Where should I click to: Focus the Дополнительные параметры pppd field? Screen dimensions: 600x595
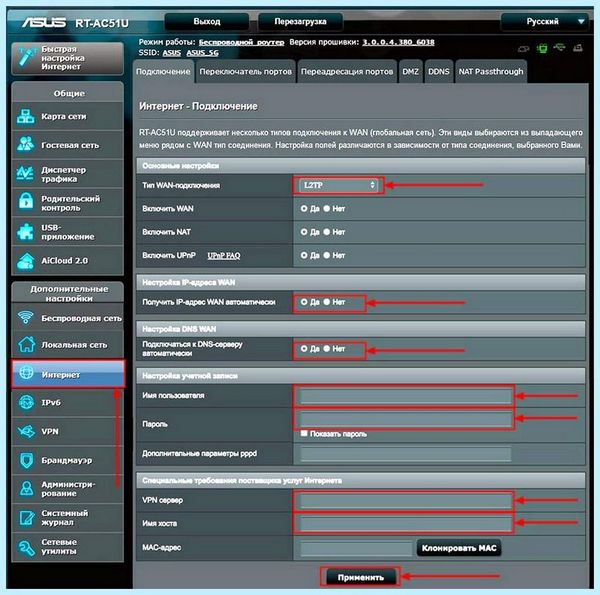point(406,454)
